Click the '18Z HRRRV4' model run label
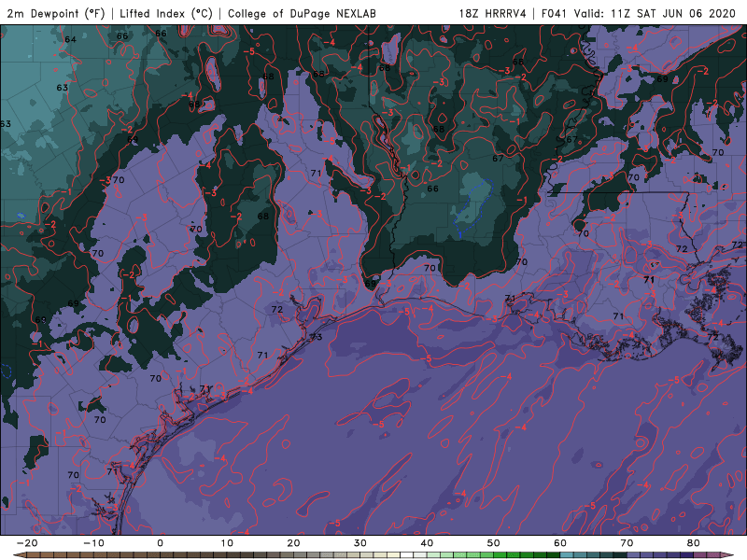Screen dimensions: 747x560 pyautogui.click(x=492, y=13)
